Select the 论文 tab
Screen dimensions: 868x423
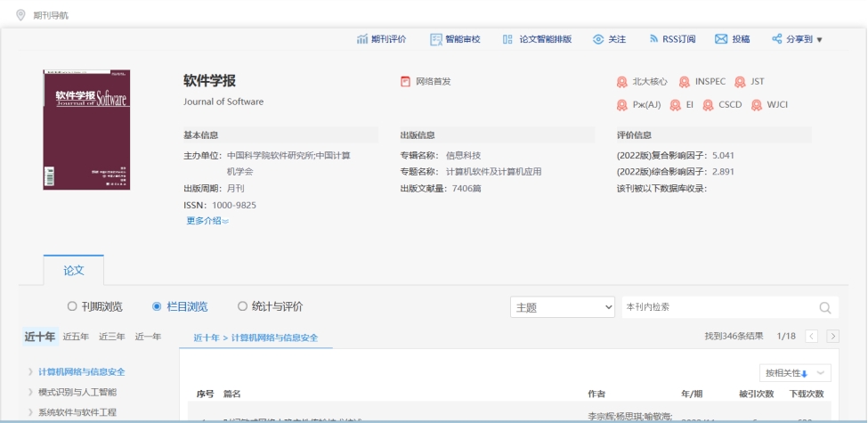coord(74,270)
